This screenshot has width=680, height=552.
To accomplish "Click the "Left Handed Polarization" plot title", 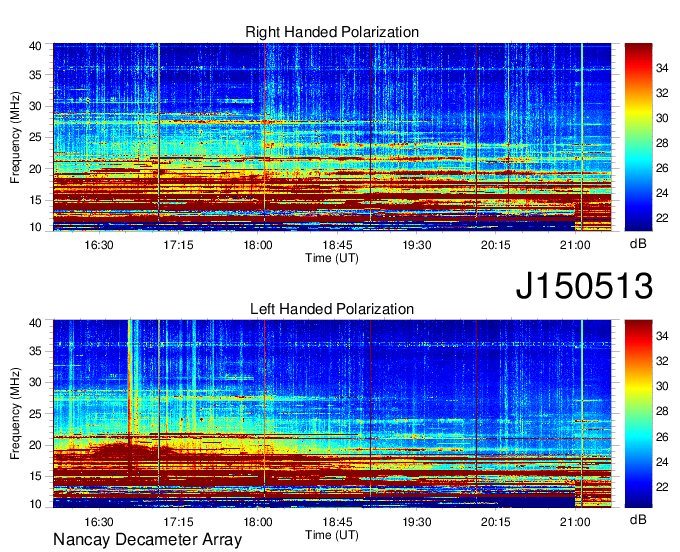I will [x=332, y=309].
